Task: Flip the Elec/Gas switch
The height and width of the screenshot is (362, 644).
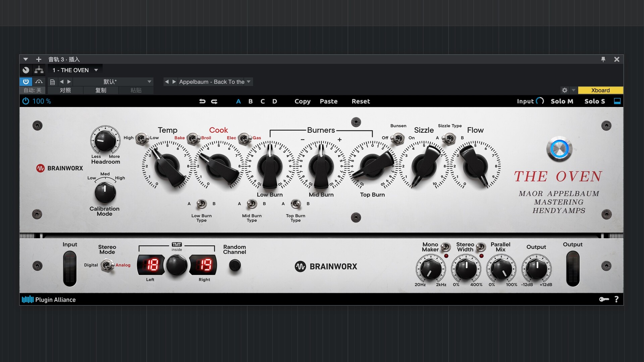Action: 245,138
